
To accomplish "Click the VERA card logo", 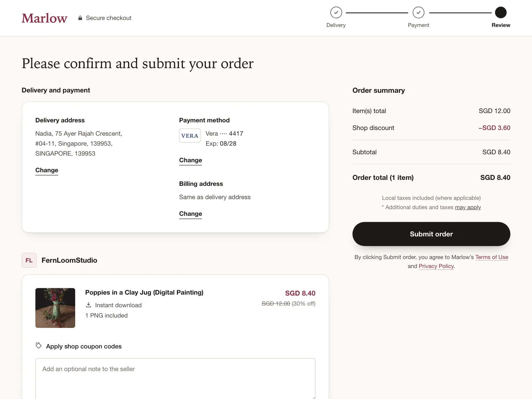I will 190,136.
